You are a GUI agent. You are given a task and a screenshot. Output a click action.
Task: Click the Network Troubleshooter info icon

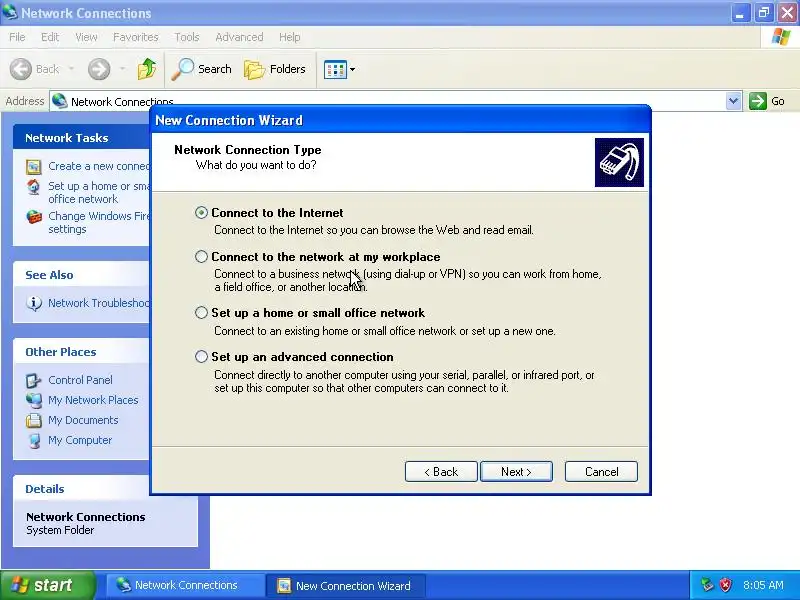click(34, 304)
